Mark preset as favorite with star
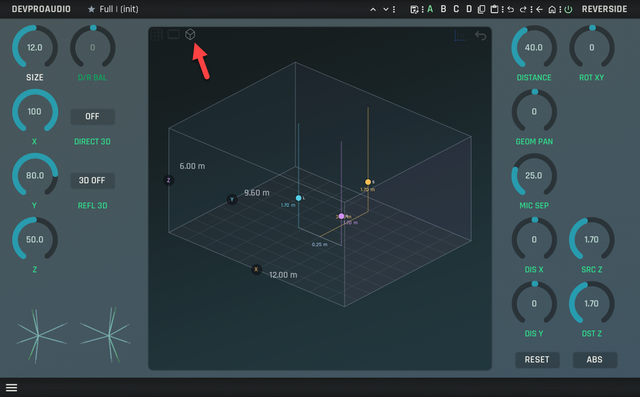 click(91, 9)
